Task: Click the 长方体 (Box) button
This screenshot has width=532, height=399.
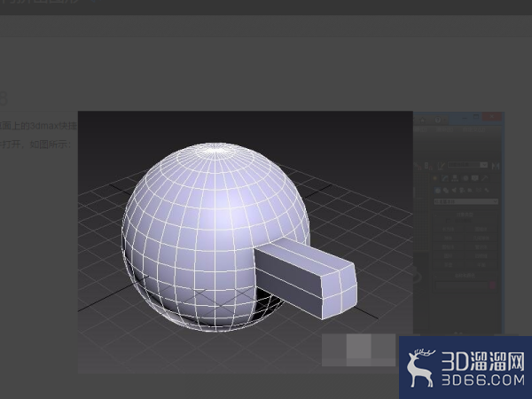Action: pos(448,229)
